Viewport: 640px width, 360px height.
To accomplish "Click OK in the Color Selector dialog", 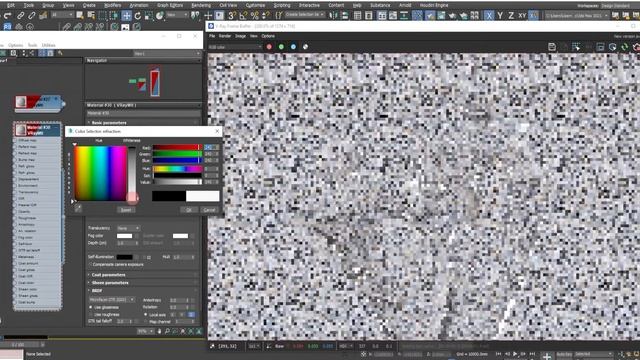I will click(x=189, y=210).
